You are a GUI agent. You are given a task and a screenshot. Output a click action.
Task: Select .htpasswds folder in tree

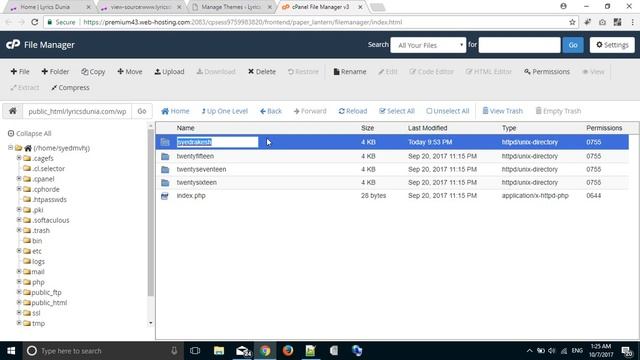point(49,200)
